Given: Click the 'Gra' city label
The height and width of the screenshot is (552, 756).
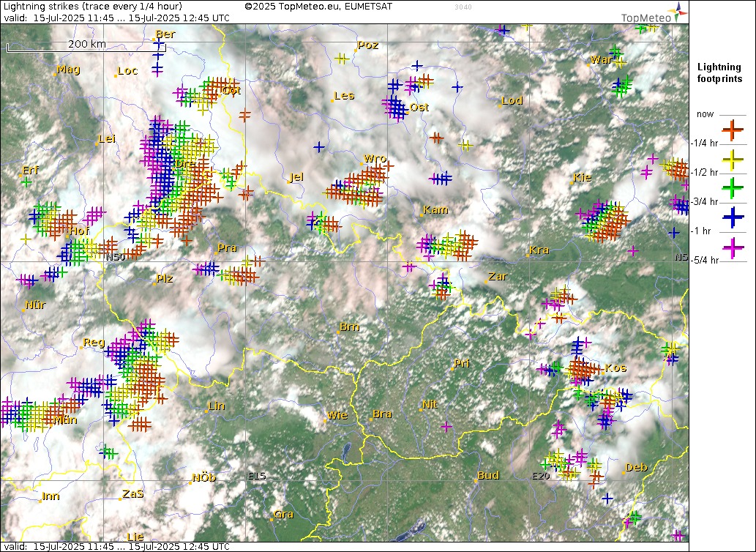Looking at the screenshot, I should click(x=283, y=514).
